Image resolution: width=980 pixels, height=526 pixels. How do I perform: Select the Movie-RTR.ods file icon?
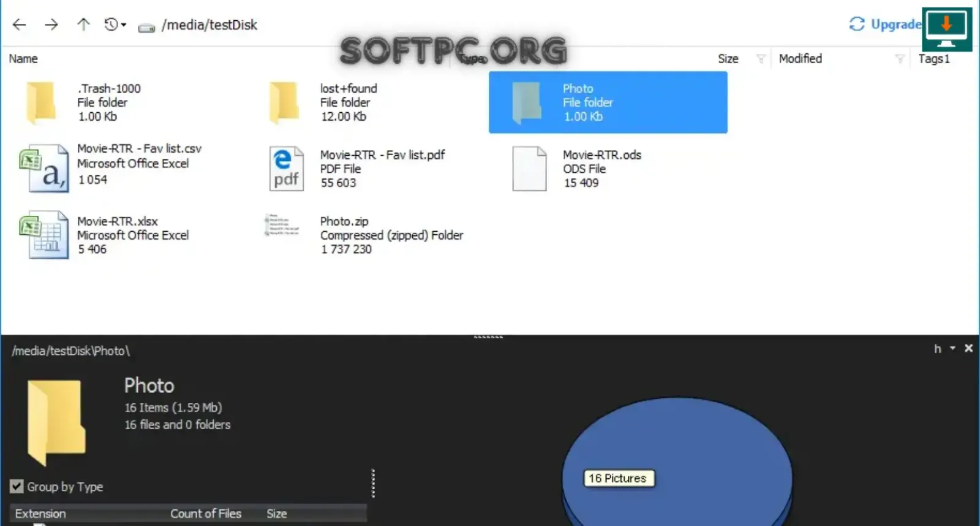pos(529,169)
